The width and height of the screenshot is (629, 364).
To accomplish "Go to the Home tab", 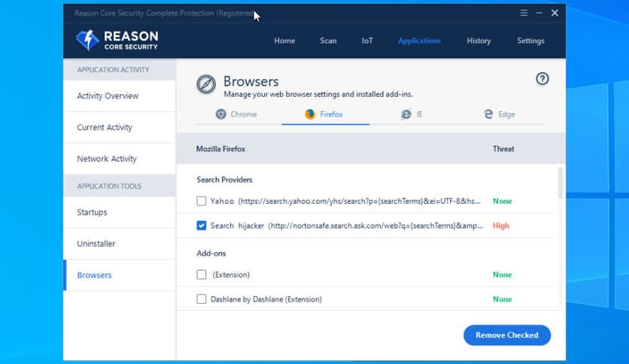I will pyautogui.click(x=284, y=41).
